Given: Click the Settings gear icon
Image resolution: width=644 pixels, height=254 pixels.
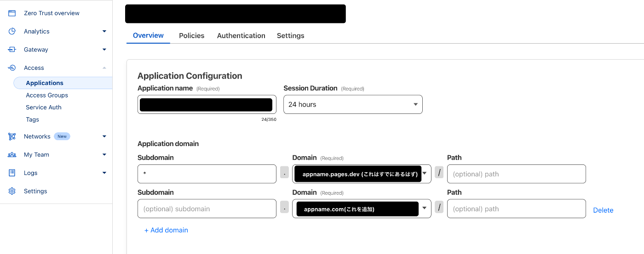Looking at the screenshot, I should 12,191.
